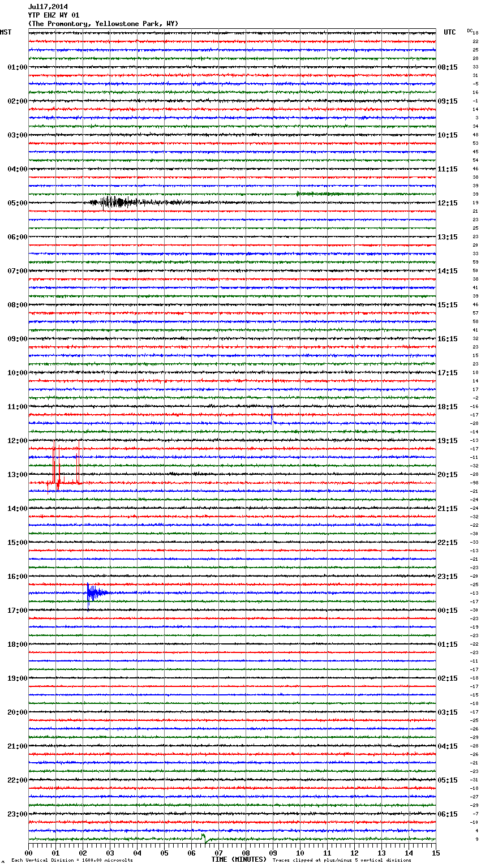Viewport: 481px width, 868px height.
Task: Click the 19:15 UTC time label
Action: pos(448,441)
